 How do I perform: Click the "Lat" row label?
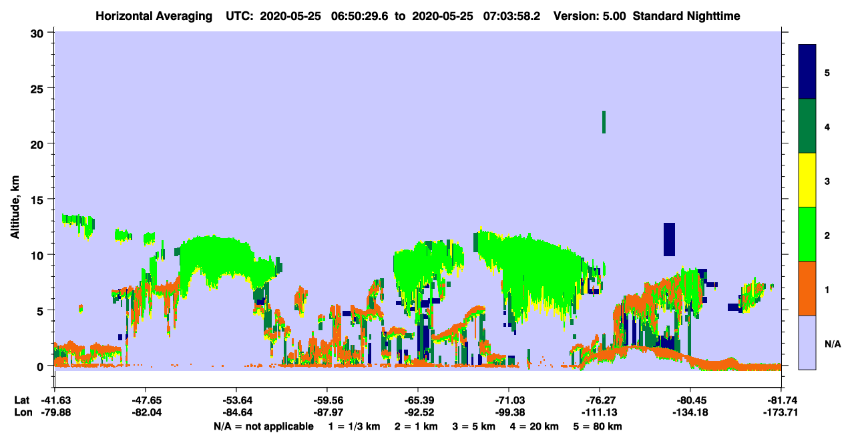21,400
